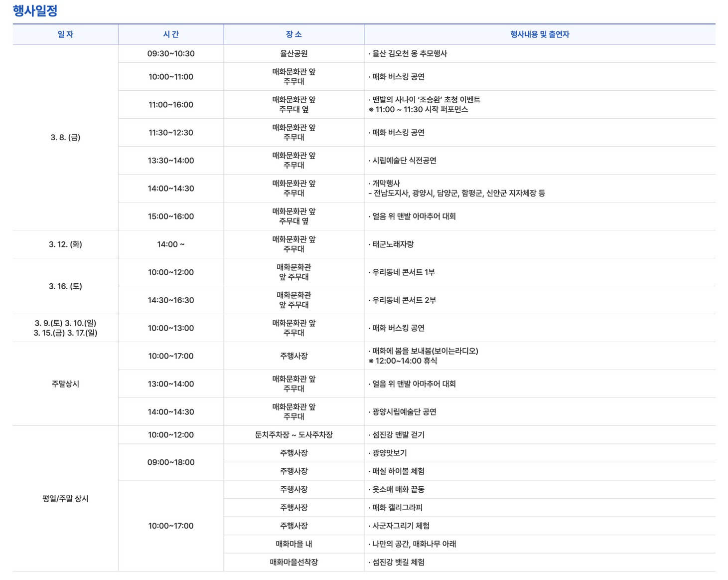Click the 섬진강 뱃길 체험 entry
This screenshot has height=580, width=728.
coord(397,562)
